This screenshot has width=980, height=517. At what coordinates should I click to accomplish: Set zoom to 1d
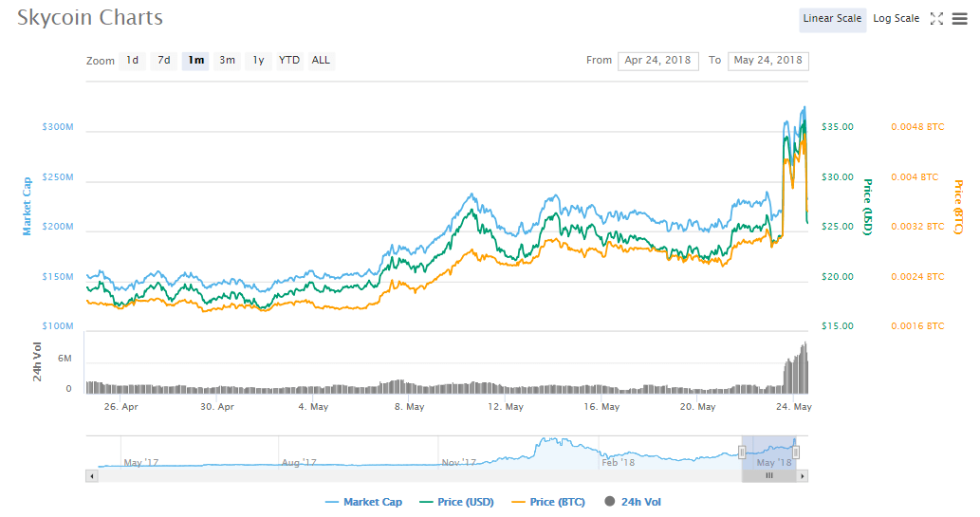point(133,61)
